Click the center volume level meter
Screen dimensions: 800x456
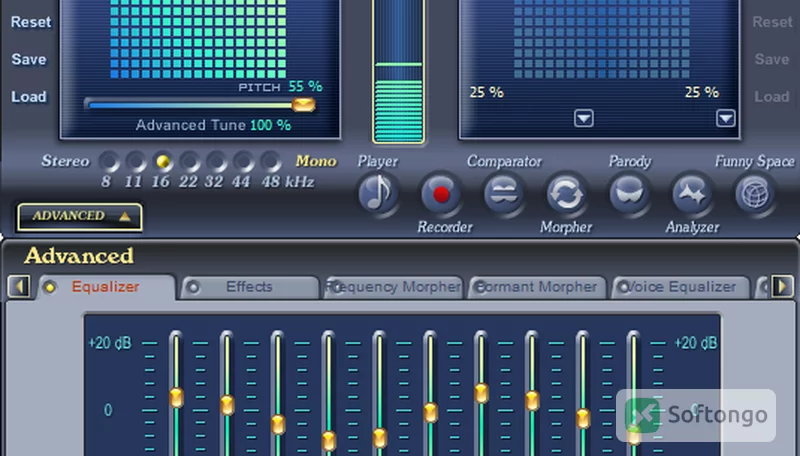pos(398,71)
